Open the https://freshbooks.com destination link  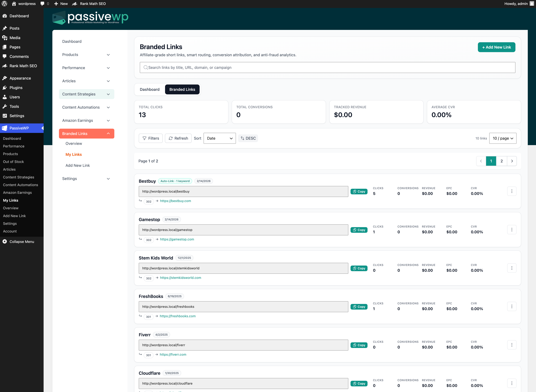177,316
